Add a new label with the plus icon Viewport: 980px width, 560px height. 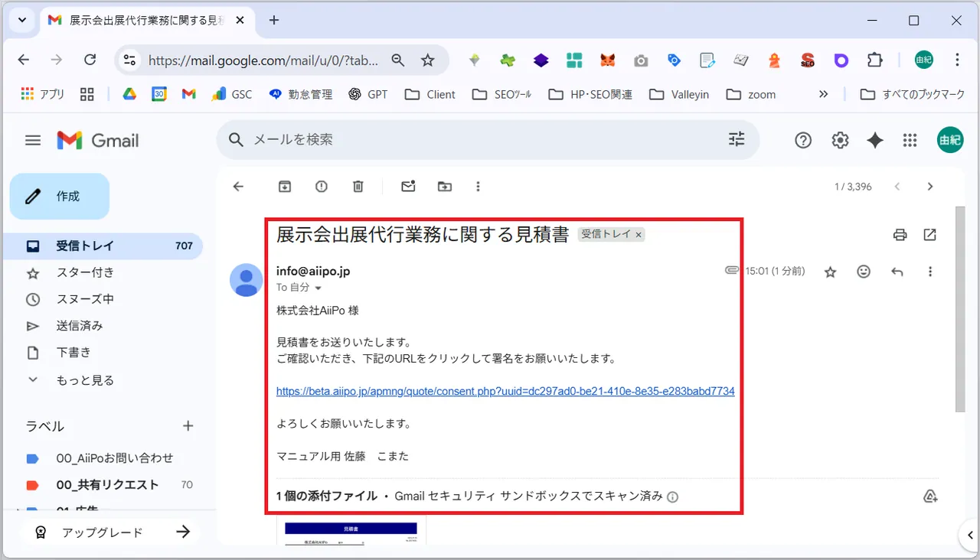coord(188,426)
